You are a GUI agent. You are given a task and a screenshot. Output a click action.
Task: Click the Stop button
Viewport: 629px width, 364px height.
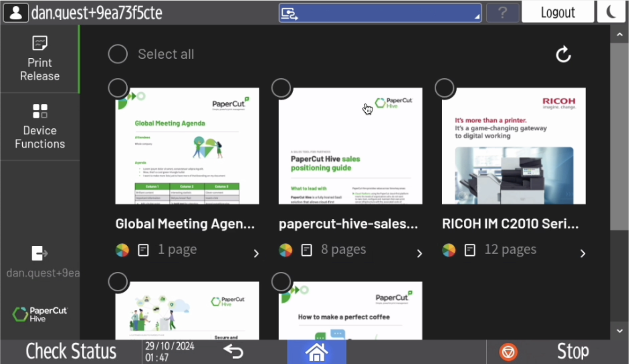pyautogui.click(x=558, y=352)
